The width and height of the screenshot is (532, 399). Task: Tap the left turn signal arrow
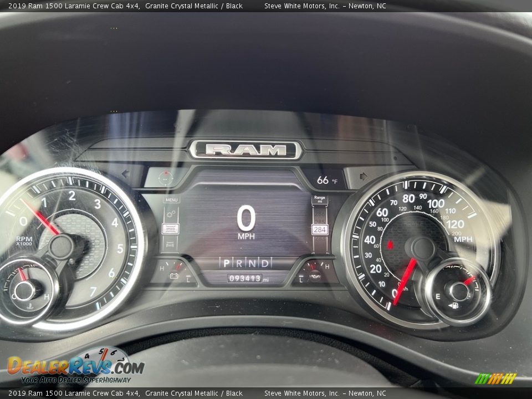coord(126,174)
